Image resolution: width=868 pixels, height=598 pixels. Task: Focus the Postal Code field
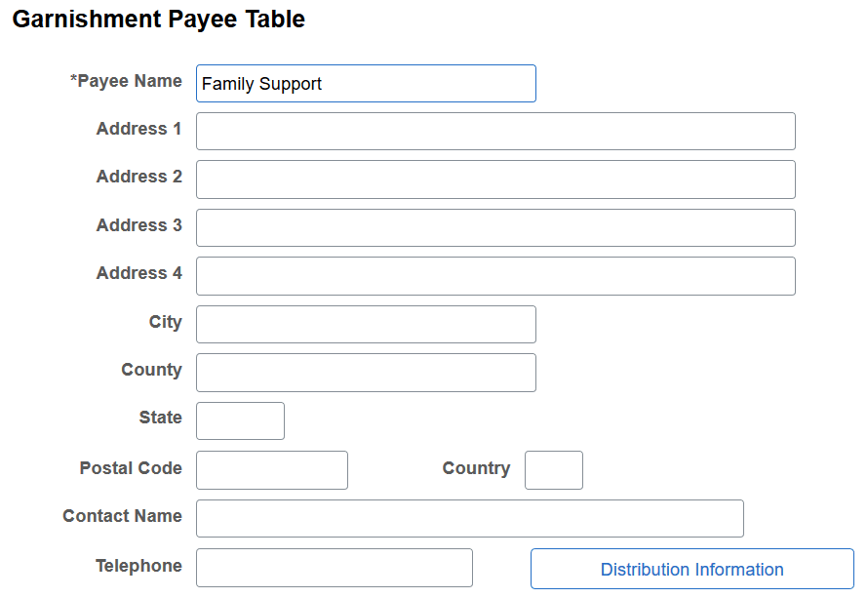(x=271, y=469)
